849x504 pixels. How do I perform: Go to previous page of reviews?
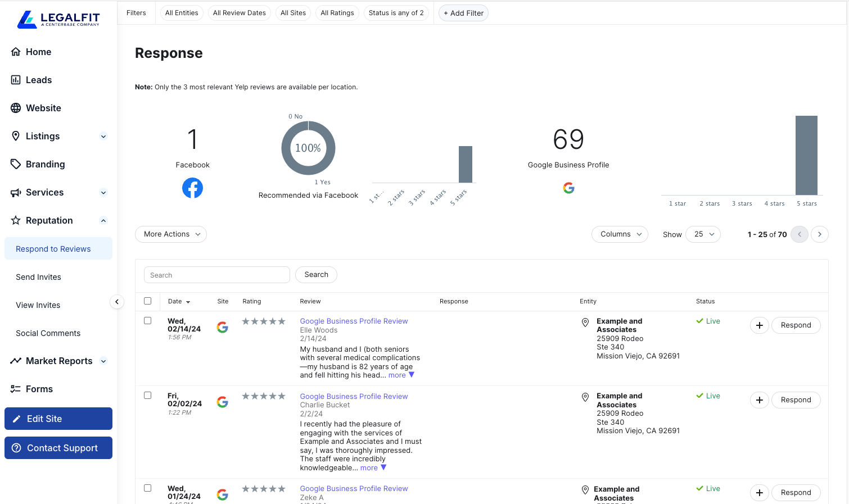(800, 234)
